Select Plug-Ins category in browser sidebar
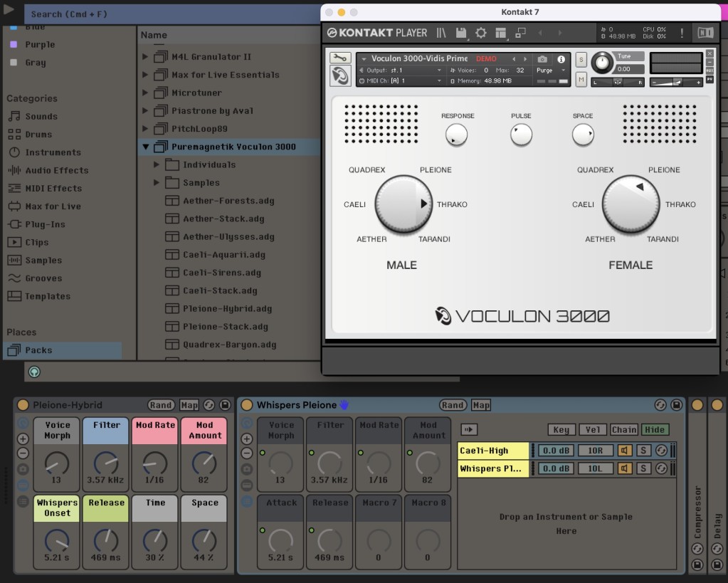The image size is (728, 583). click(45, 224)
